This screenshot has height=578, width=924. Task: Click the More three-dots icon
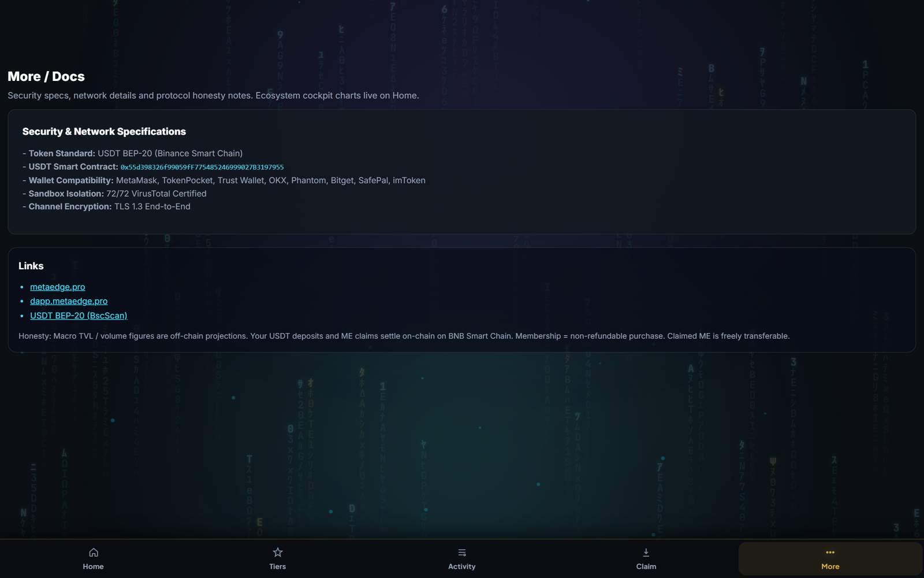(830, 553)
